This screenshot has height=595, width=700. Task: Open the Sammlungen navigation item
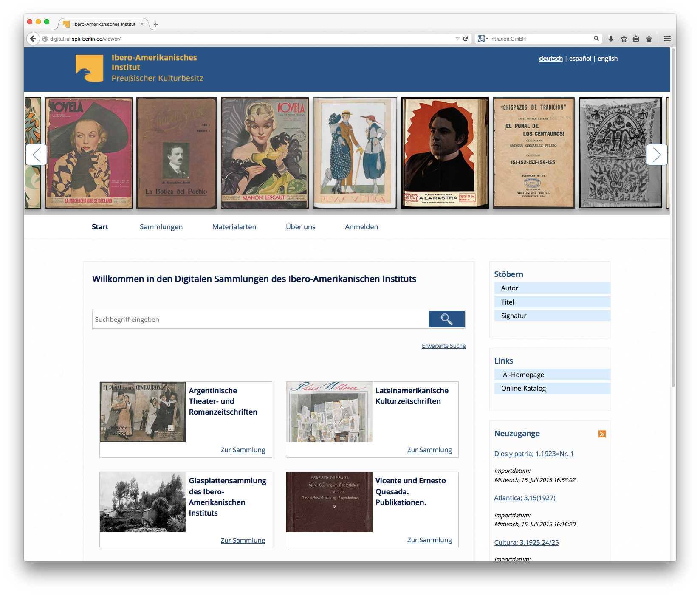click(x=161, y=227)
